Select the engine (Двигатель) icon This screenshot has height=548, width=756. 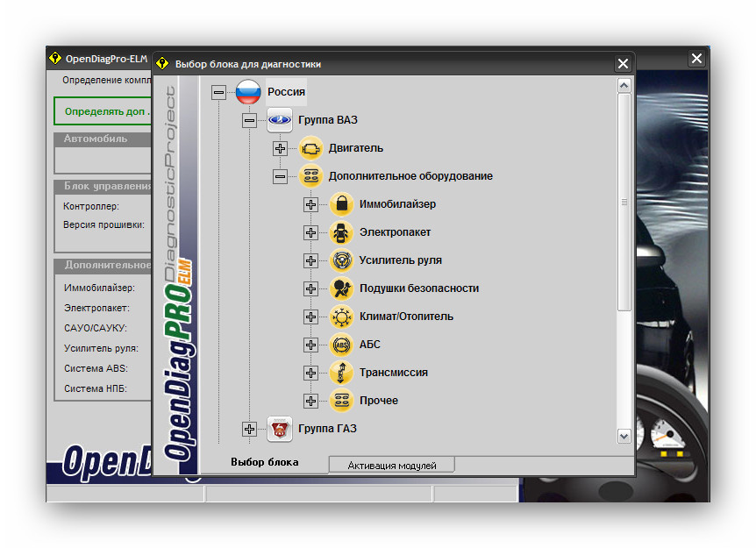click(310, 148)
